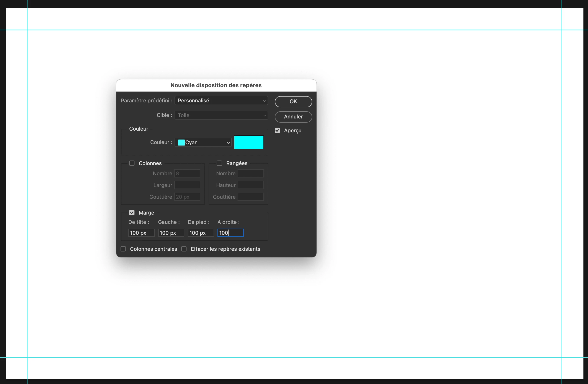Viewport: 588px width, 384px height.
Task: Click the De tête margin field
Action: [141, 233]
